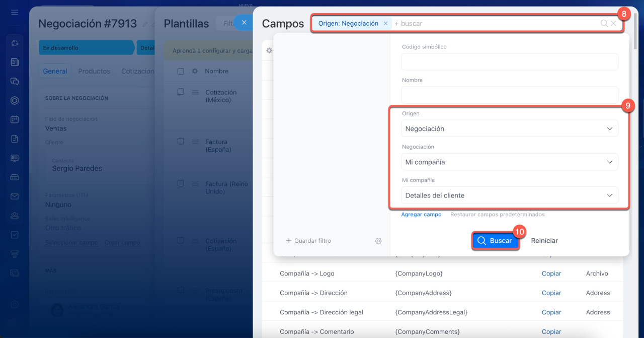The image size is (644, 338).
Task: Click the 'Agregar campo' link
Action: [x=421, y=214]
